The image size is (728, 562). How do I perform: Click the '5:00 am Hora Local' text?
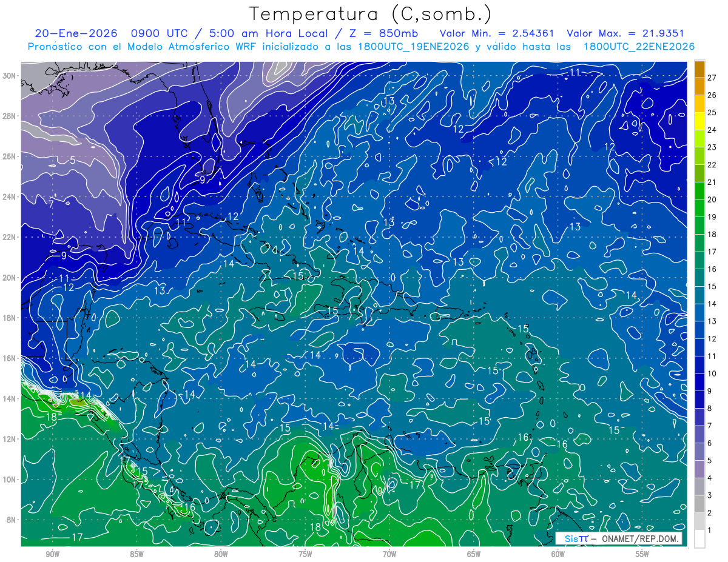pyautogui.click(x=268, y=33)
